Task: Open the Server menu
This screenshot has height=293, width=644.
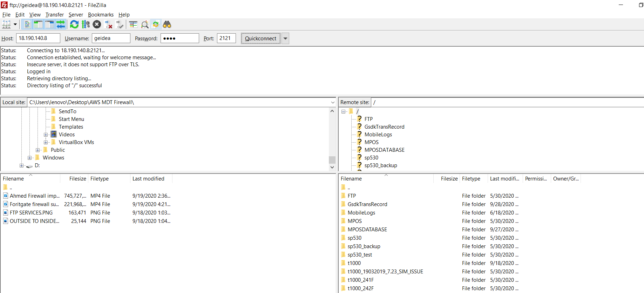Action: pyautogui.click(x=76, y=15)
